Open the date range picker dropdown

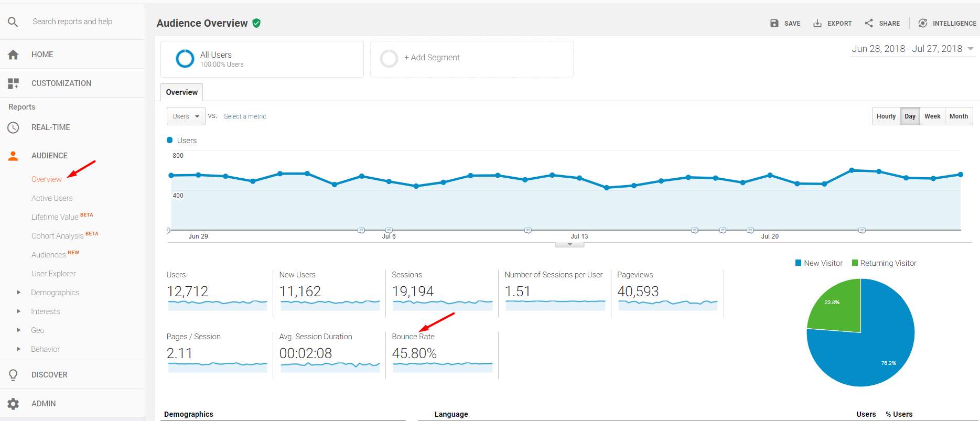pyautogui.click(x=912, y=49)
